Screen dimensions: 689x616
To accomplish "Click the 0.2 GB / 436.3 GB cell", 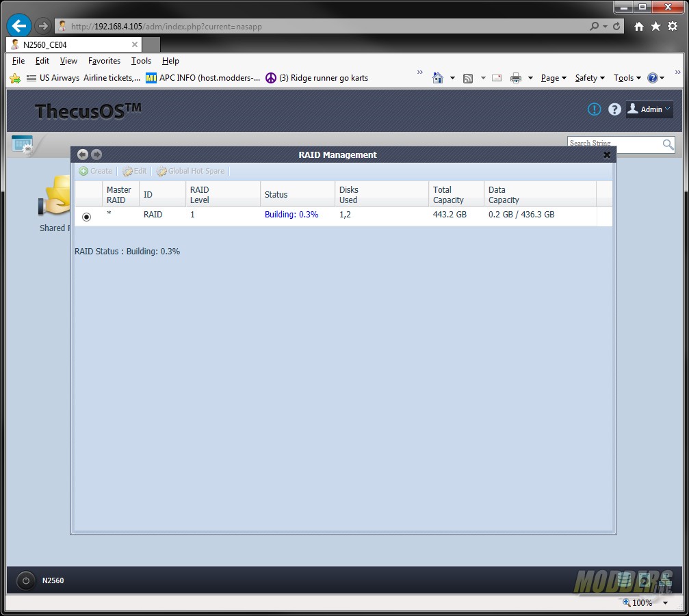I will coord(521,214).
